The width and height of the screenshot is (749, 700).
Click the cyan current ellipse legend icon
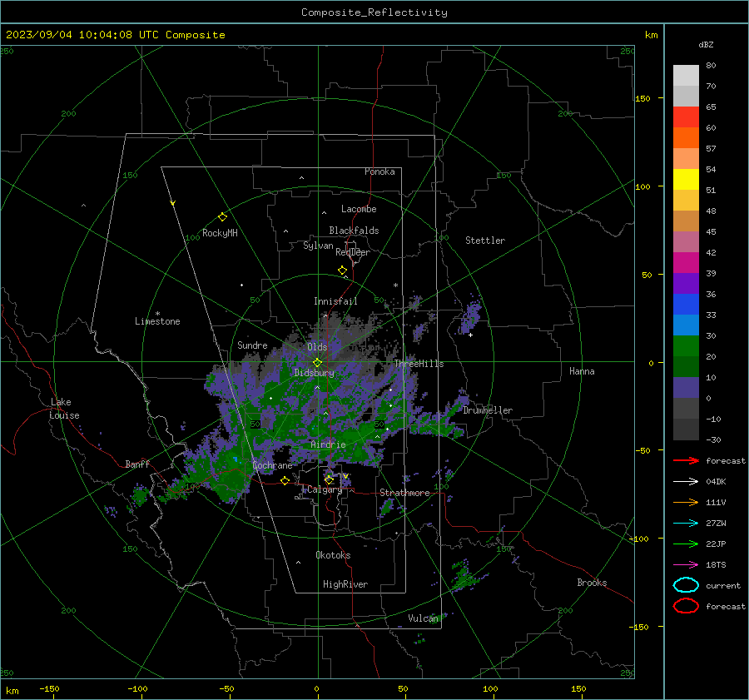(686, 585)
